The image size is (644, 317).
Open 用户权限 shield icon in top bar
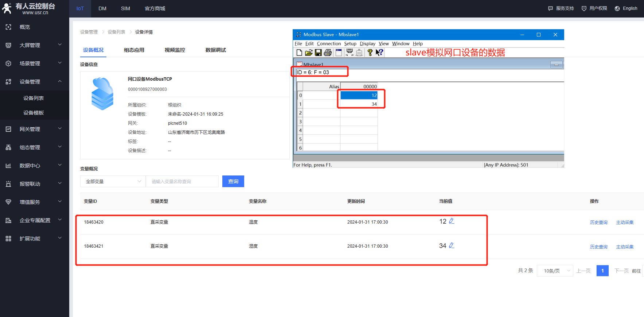(x=584, y=8)
